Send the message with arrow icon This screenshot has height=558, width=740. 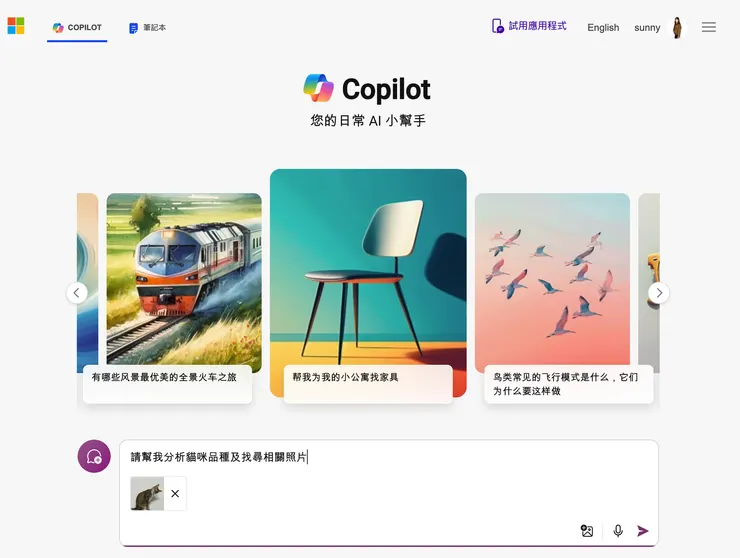click(642, 531)
